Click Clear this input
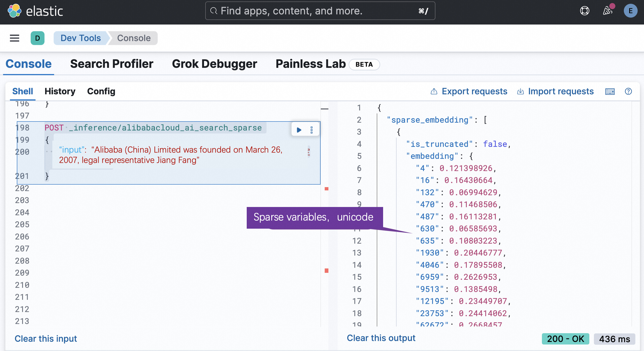Viewport: 644px width, 351px height. point(46,339)
